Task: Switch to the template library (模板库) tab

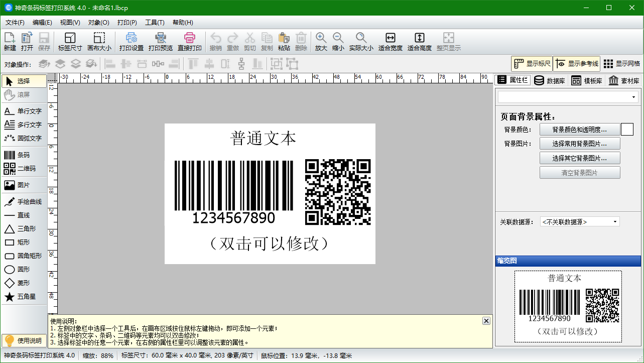Action: pyautogui.click(x=587, y=81)
